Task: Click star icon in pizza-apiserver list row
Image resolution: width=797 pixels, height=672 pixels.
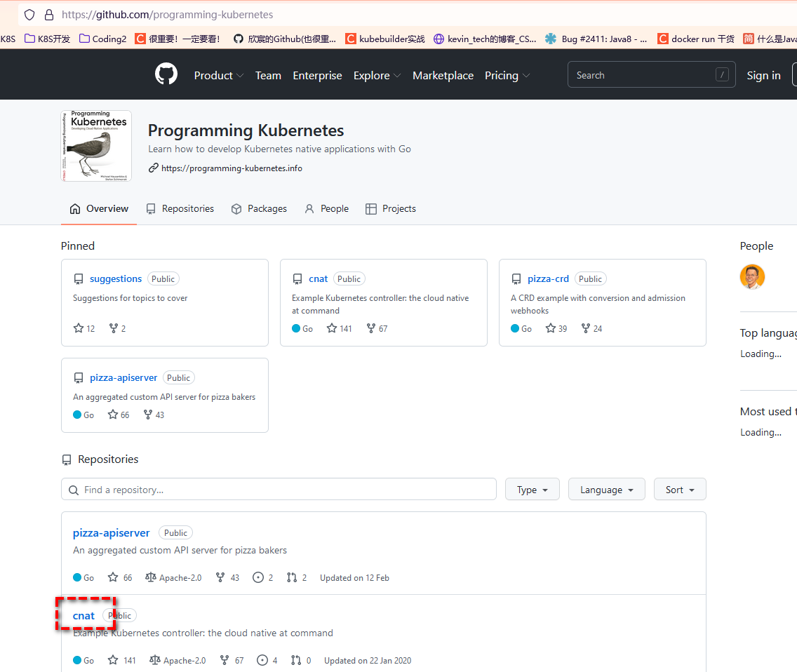Action: 113,577
